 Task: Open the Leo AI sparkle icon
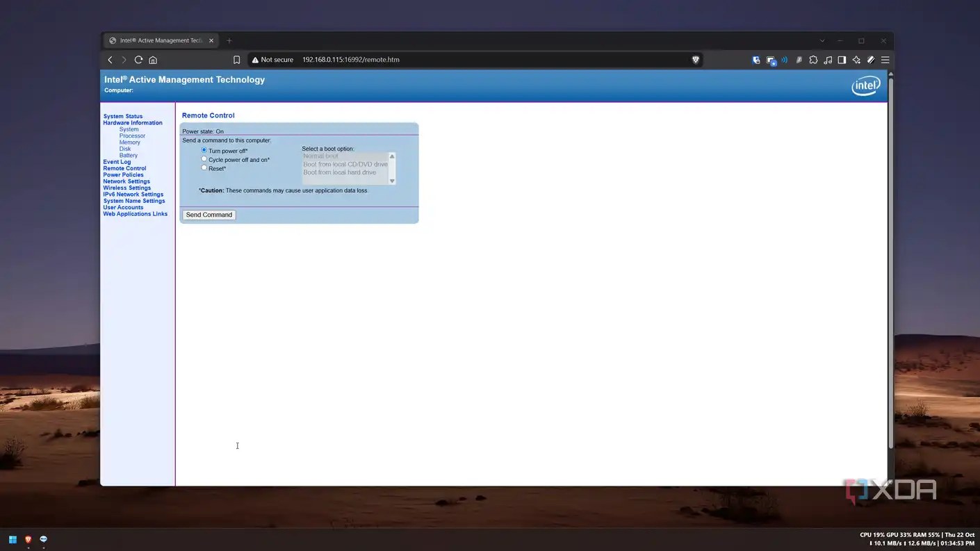click(x=856, y=60)
